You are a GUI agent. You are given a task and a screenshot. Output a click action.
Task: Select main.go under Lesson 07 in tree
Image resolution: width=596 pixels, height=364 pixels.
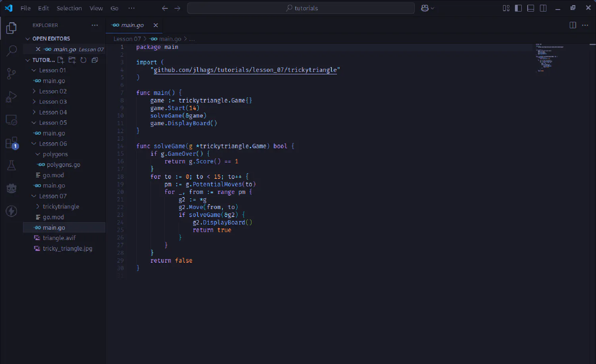64,228
